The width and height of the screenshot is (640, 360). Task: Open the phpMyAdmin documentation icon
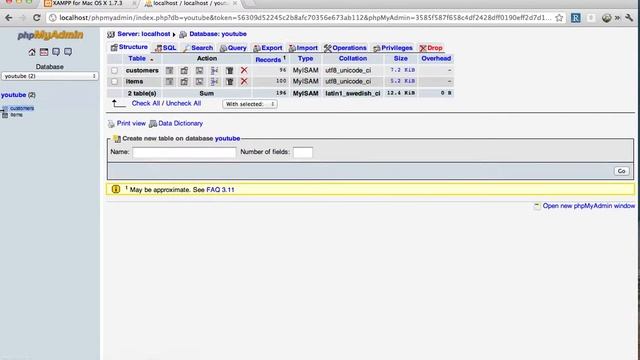pos(56,52)
